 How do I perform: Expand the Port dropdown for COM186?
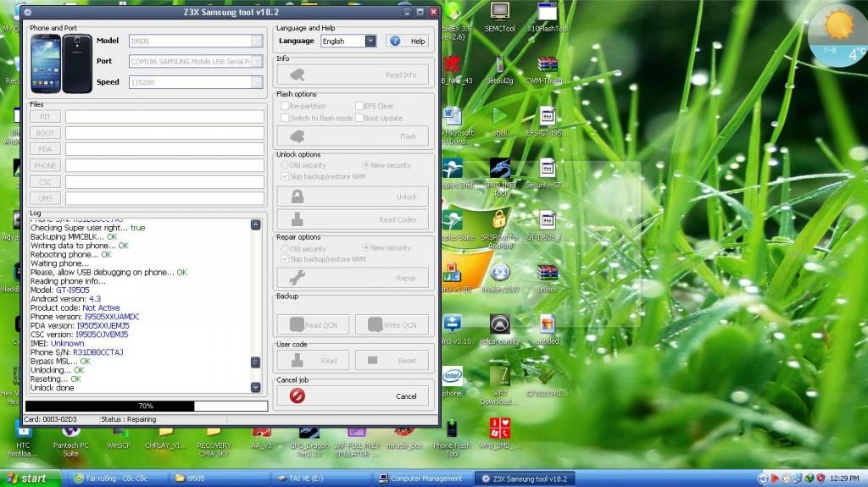(x=257, y=62)
